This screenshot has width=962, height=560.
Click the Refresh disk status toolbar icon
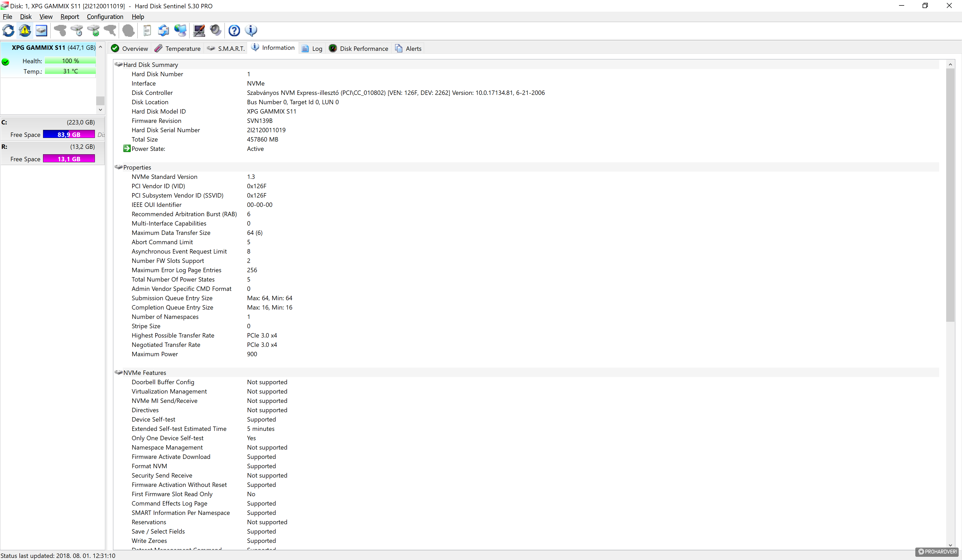click(8, 31)
